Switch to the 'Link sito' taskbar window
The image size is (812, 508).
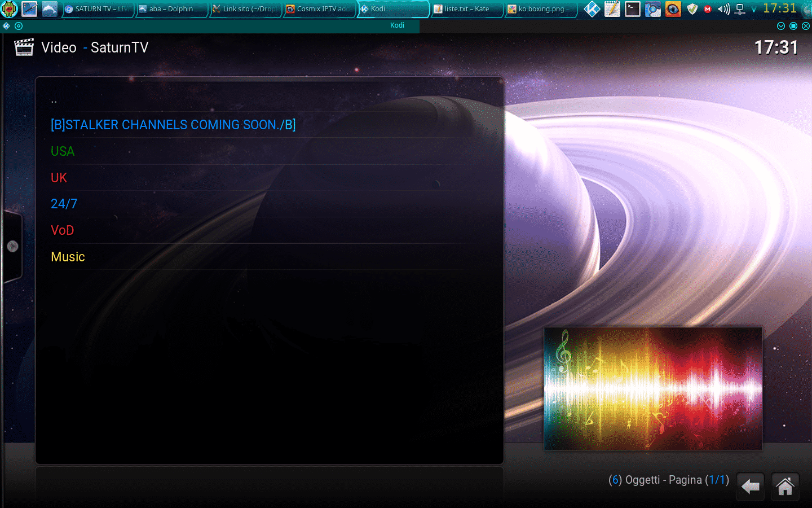point(245,9)
